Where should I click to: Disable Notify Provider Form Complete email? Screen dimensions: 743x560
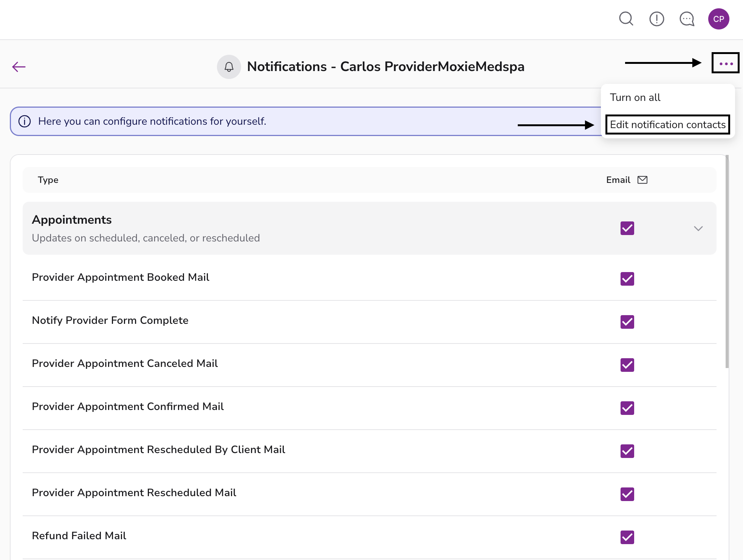[627, 322]
